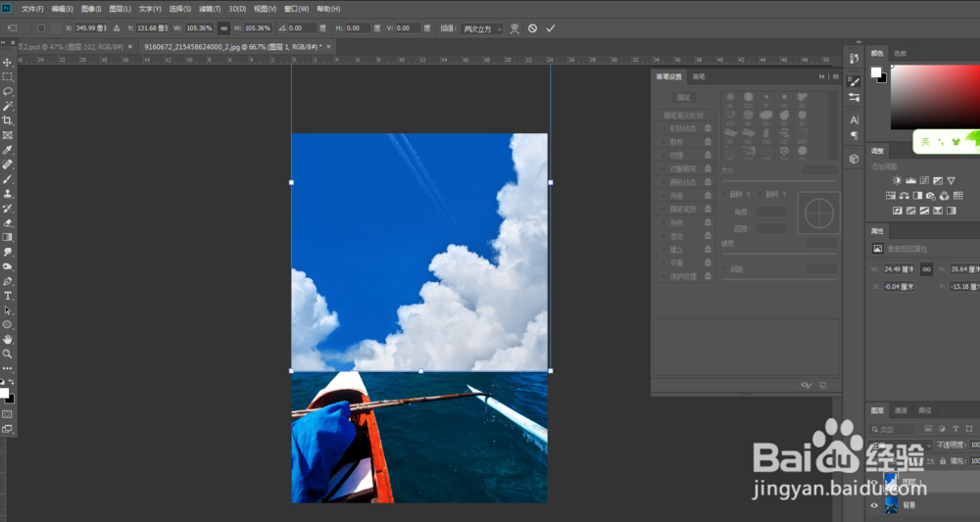Screen dimensions: 980x522
Task: Select the Gradient tool
Action: pos(8,237)
